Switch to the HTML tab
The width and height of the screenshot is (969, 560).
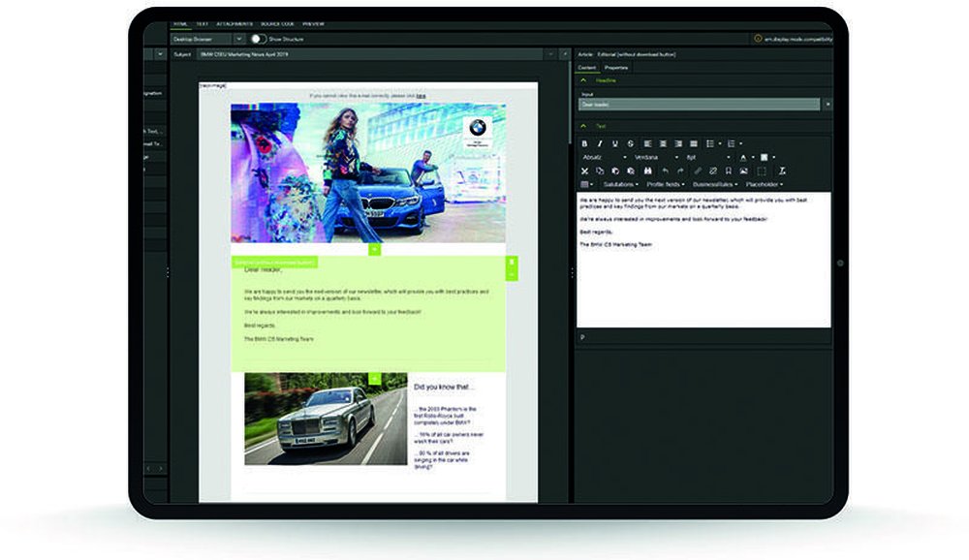tap(180, 23)
